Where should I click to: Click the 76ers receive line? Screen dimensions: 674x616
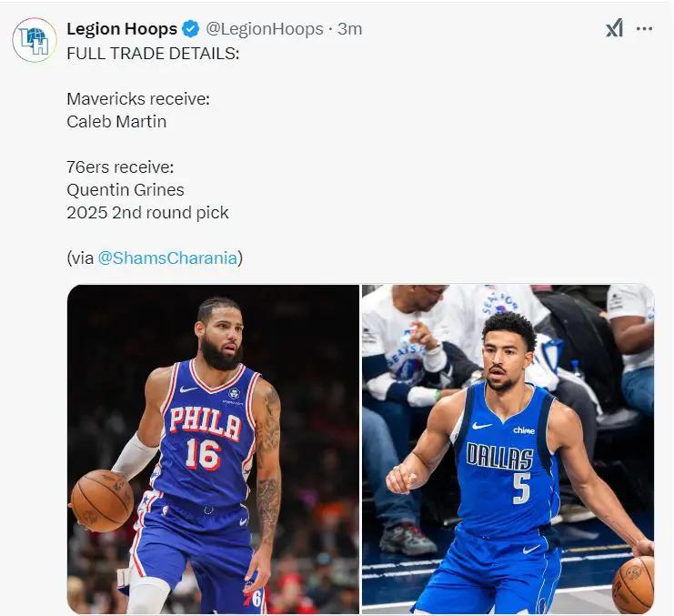(120, 167)
